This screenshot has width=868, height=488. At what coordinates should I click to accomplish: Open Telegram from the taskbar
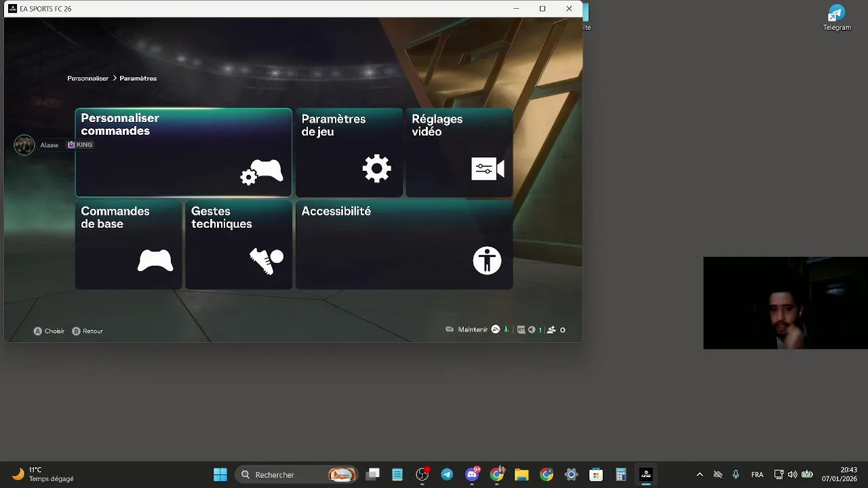448,474
